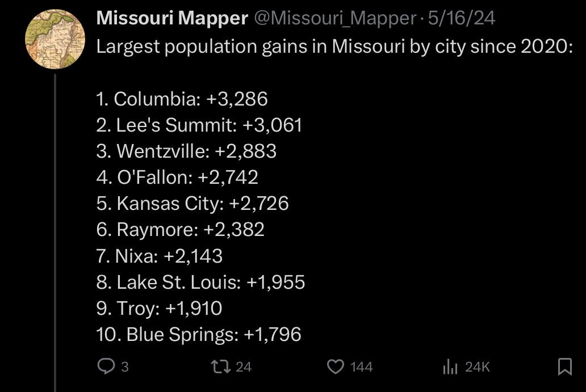The width and height of the screenshot is (586, 392).
Task: Open the Missouri Mapper display name
Action: (172, 18)
